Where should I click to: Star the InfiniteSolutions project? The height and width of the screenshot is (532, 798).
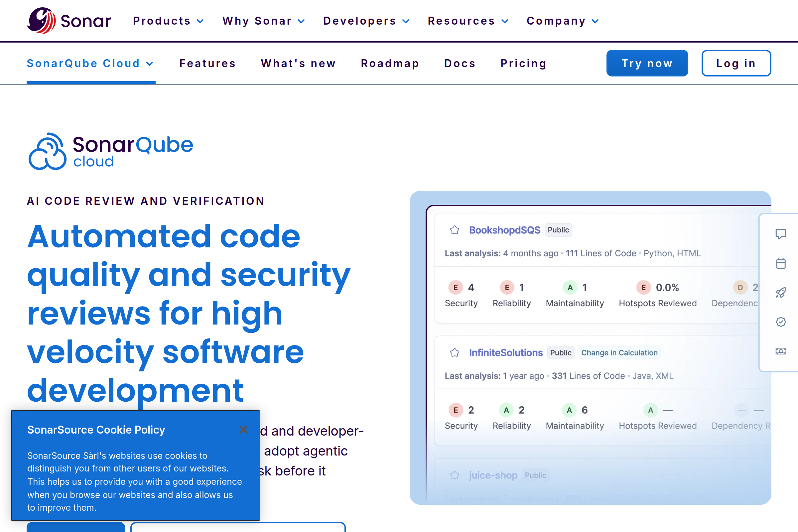tap(455, 352)
